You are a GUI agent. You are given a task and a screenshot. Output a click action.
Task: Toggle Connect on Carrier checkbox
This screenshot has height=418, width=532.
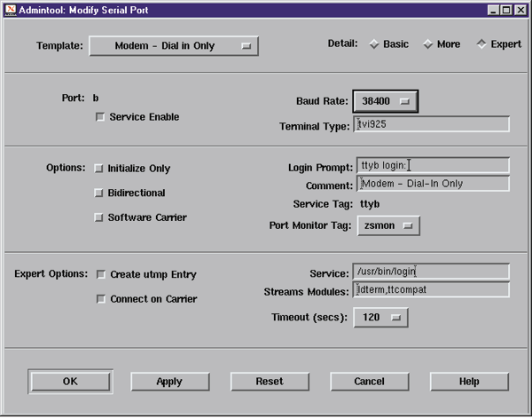click(x=100, y=300)
